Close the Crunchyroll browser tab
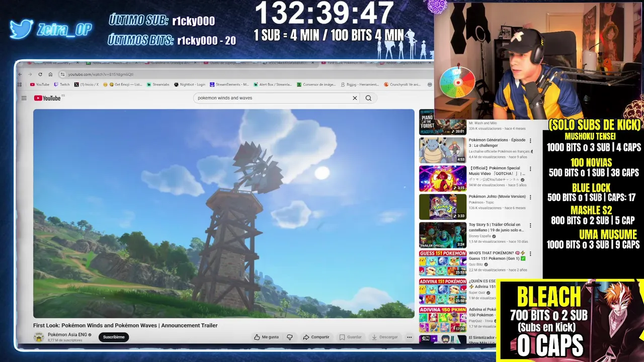Screen dimensions: 644x362 (77, 63)
